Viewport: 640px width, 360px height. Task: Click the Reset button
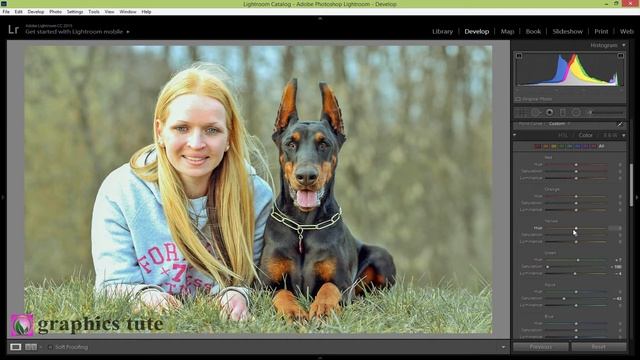pyautogui.click(x=598, y=347)
